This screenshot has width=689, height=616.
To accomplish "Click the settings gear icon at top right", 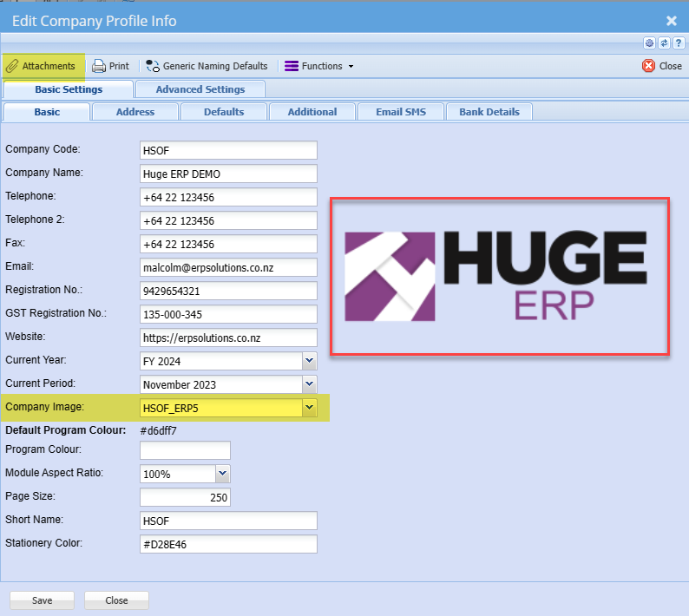I will tap(649, 43).
